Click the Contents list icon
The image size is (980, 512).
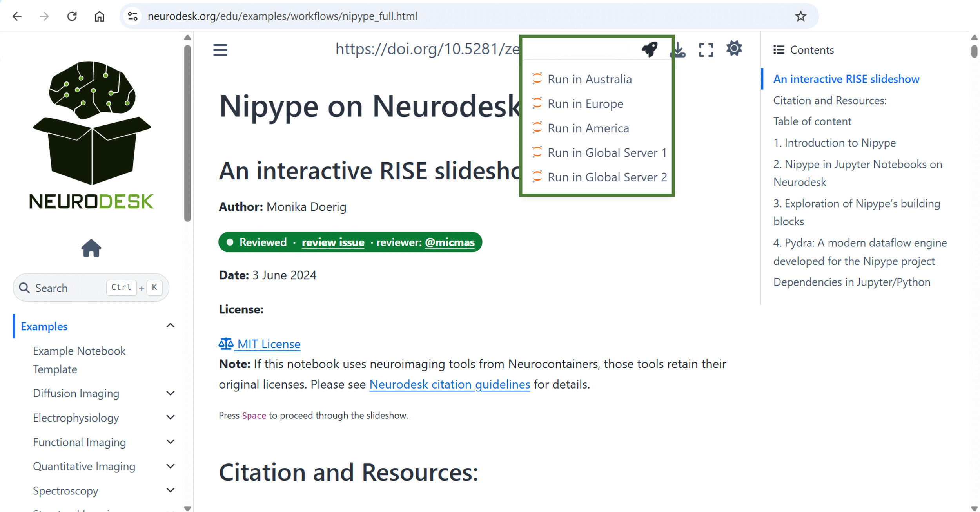pyautogui.click(x=779, y=50)
